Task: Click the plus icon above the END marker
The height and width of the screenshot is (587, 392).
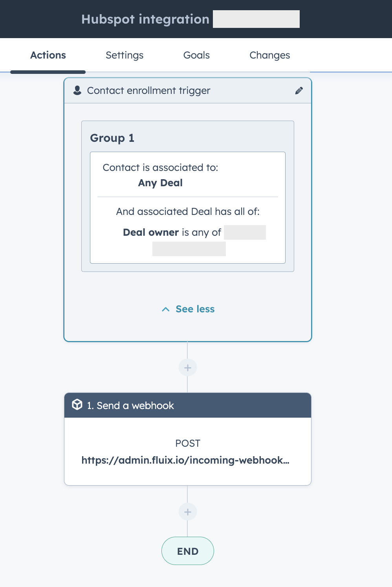Action: 187,512
